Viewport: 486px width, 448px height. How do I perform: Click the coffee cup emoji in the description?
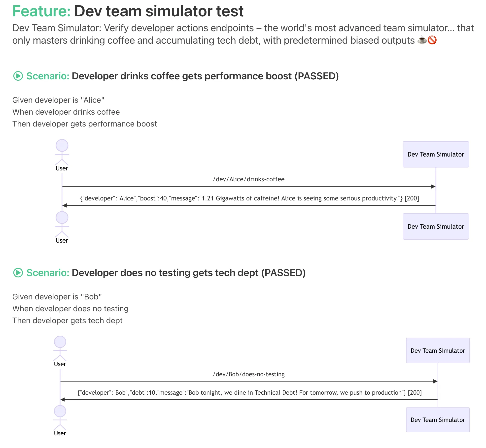422,40
